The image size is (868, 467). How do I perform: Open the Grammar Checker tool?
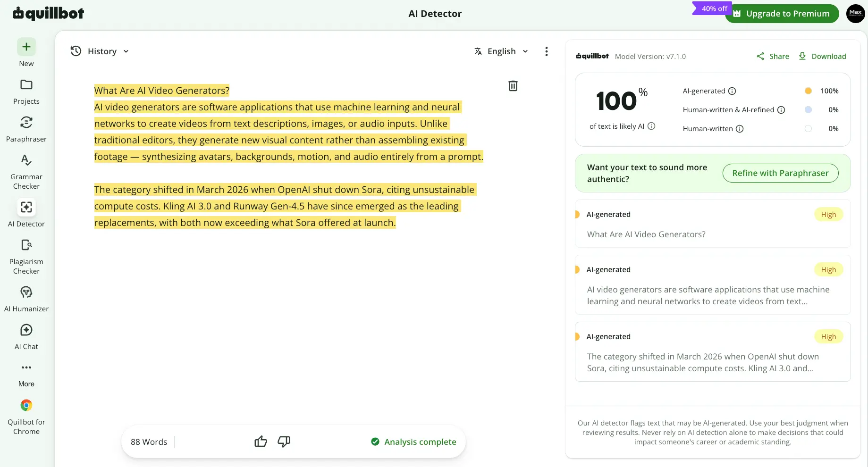click(x=26, y=172)
